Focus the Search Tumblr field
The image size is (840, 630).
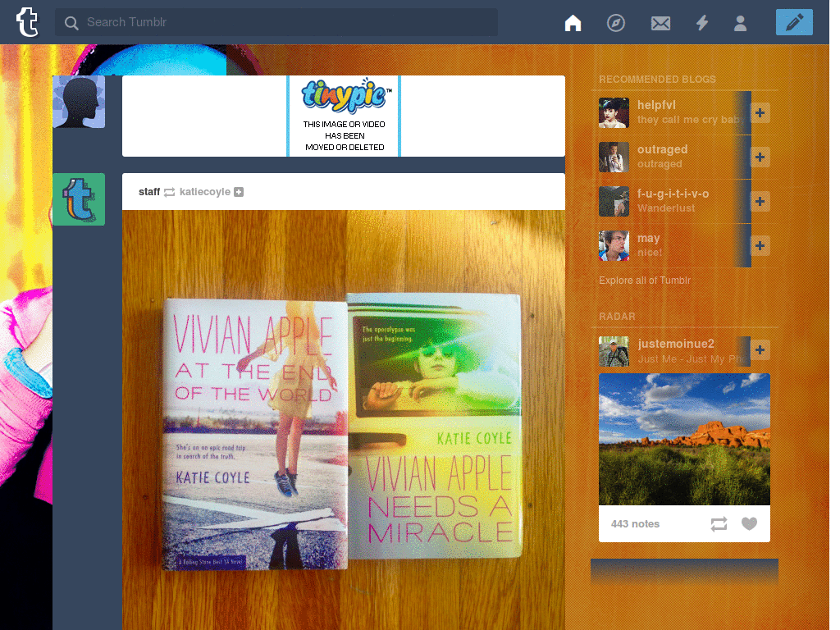pos(276,22)
